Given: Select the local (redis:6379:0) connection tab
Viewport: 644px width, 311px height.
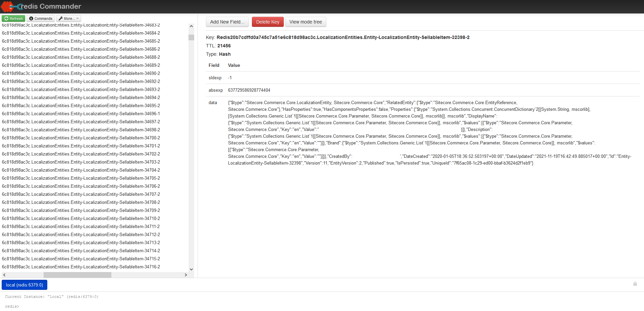Looking at the screenshot, I should 24,285.
